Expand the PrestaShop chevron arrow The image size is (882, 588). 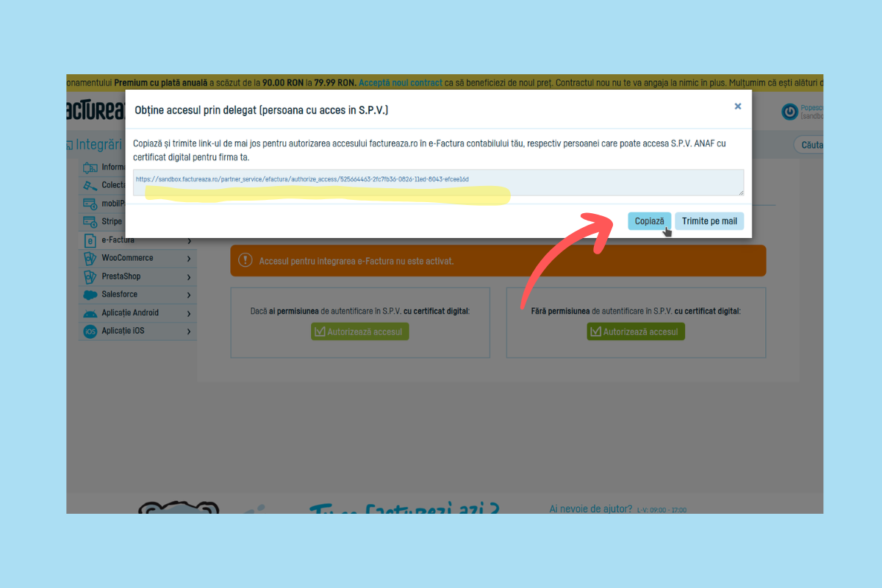pos(189,277)
